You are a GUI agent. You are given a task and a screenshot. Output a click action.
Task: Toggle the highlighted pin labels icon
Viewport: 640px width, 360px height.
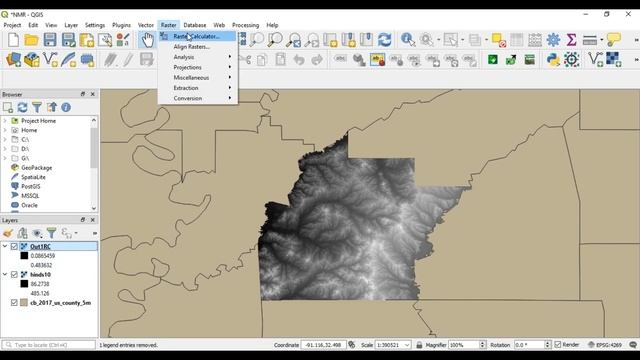pos(378,60)
